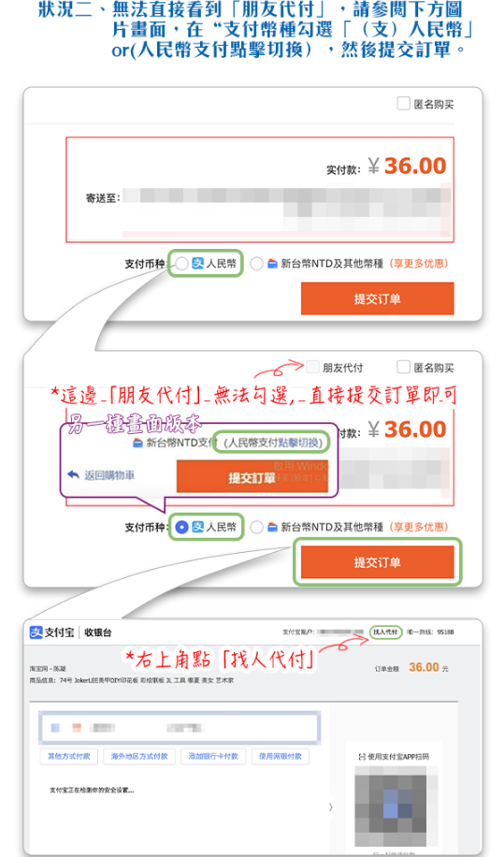Click 找人代付 in the cashier header

[x=385, y=632]
